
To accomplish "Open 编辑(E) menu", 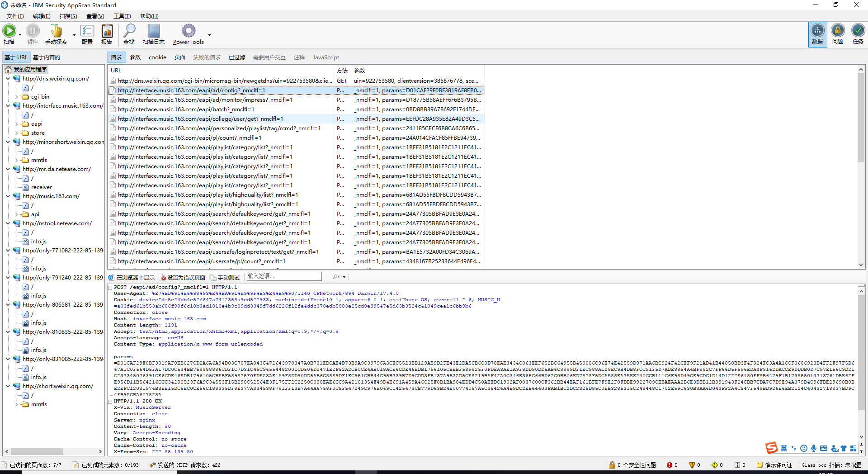I will tap(42, 16).
